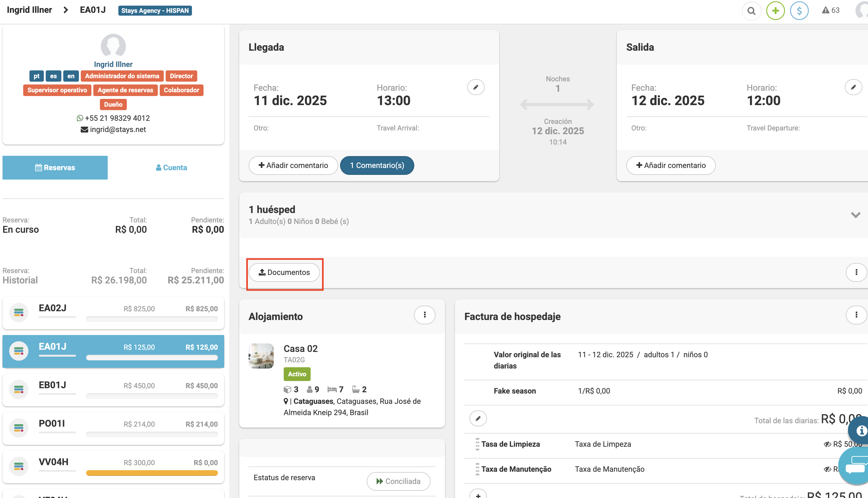The image size is (868, 498).
Task: Edit arrival date with the pencil icon
Action: coord(475,88)
